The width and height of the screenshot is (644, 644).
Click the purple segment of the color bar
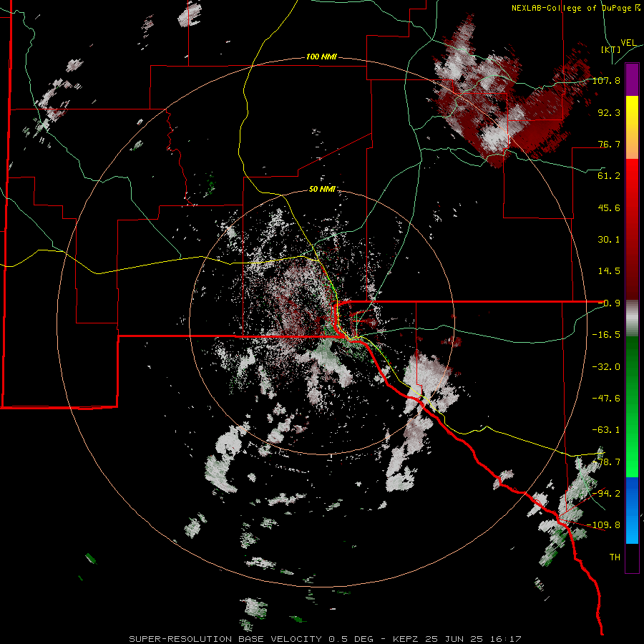[x=632, y=79]
